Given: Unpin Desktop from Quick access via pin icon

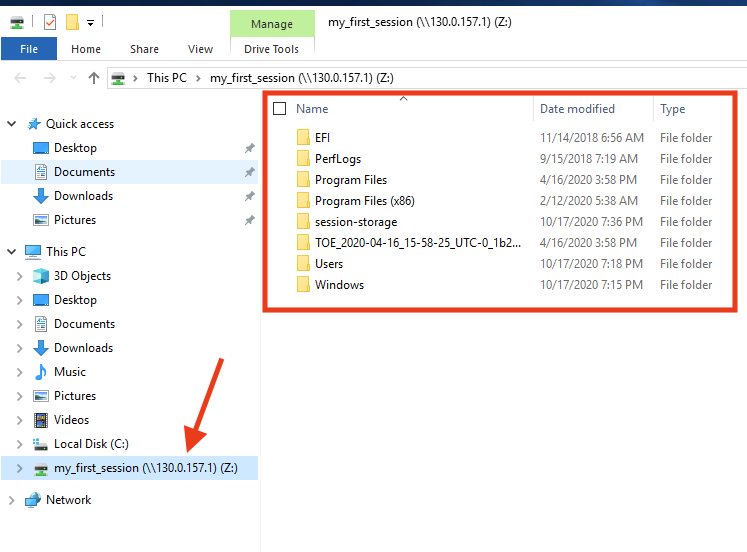Looking at the screenshot, I should coord(249,148).
